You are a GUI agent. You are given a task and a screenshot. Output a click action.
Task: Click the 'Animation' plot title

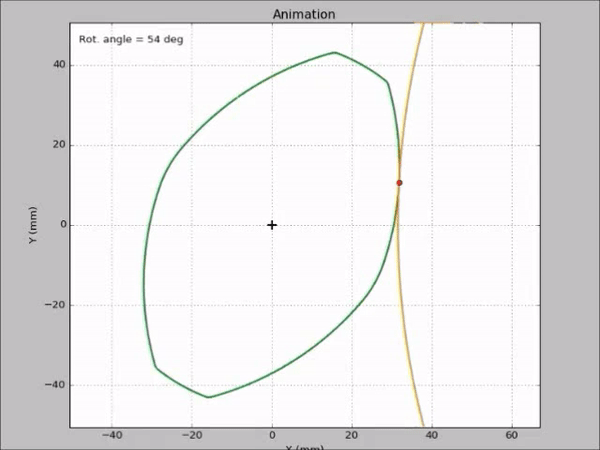[x=304, y=15]
